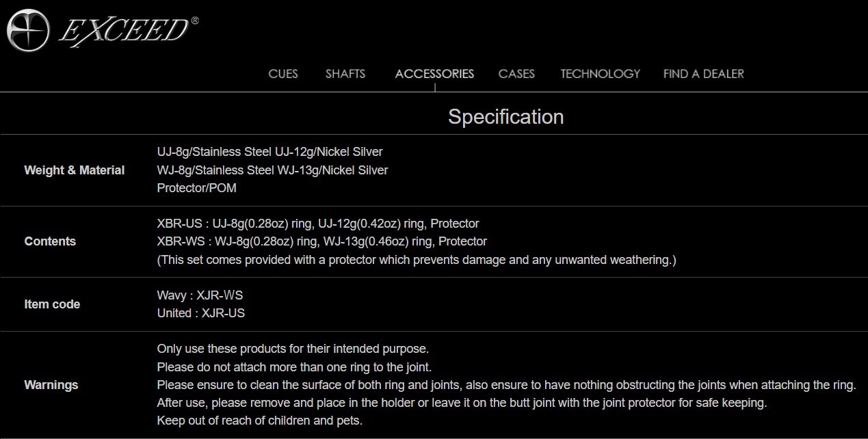Screen dimensions: 868x439
Task: Click the Weight & Material row label
Action: point(75,170)
